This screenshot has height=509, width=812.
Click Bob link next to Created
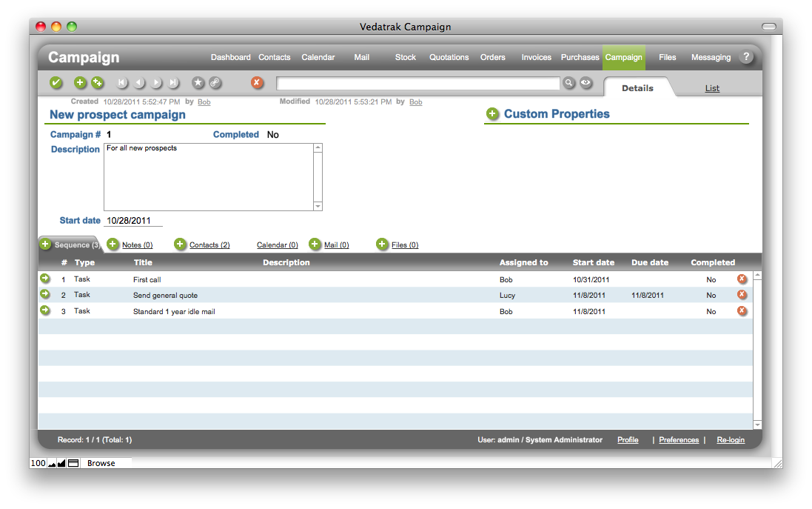[204, 102]
